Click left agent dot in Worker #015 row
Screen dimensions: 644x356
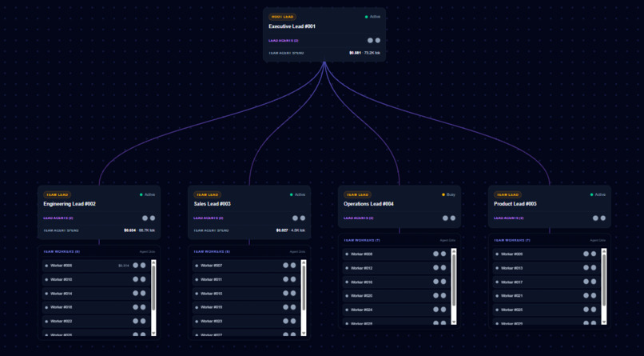point(285,293)
